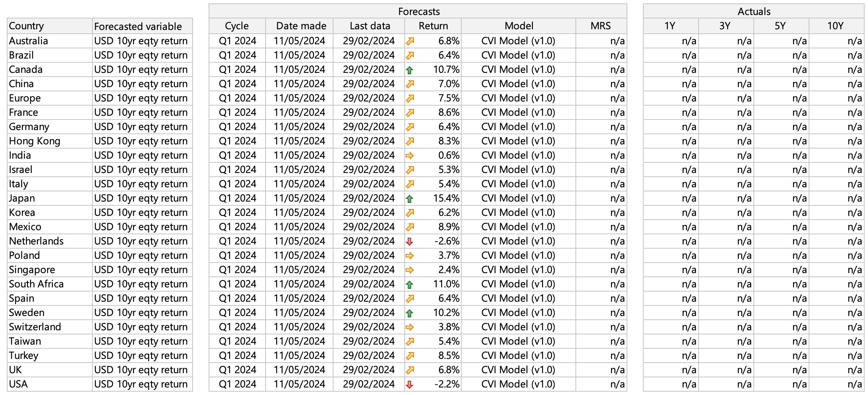The image size is (868, 395).
Task: Click the Forecasts group header
Action: coord(418,11)
